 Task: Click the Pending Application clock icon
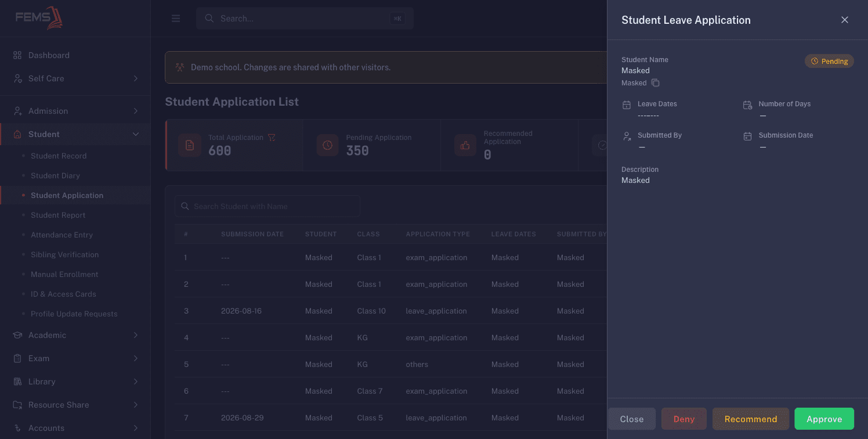point(328,145)
